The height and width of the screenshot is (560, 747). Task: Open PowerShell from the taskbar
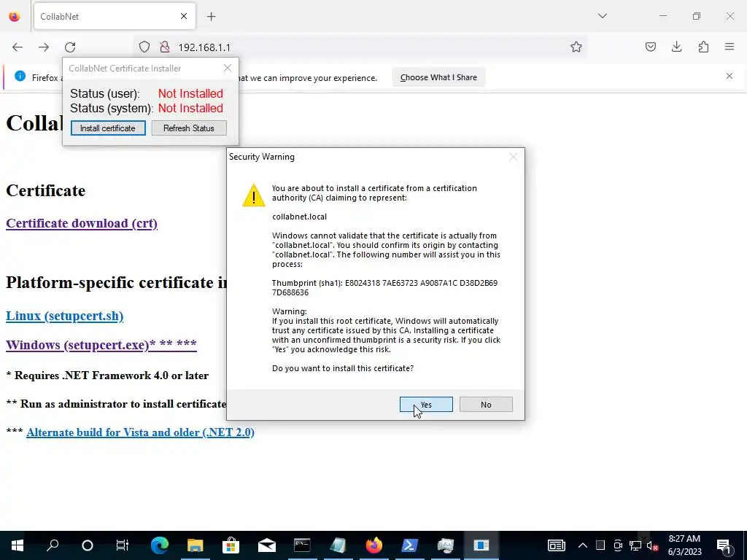(410, 545)
